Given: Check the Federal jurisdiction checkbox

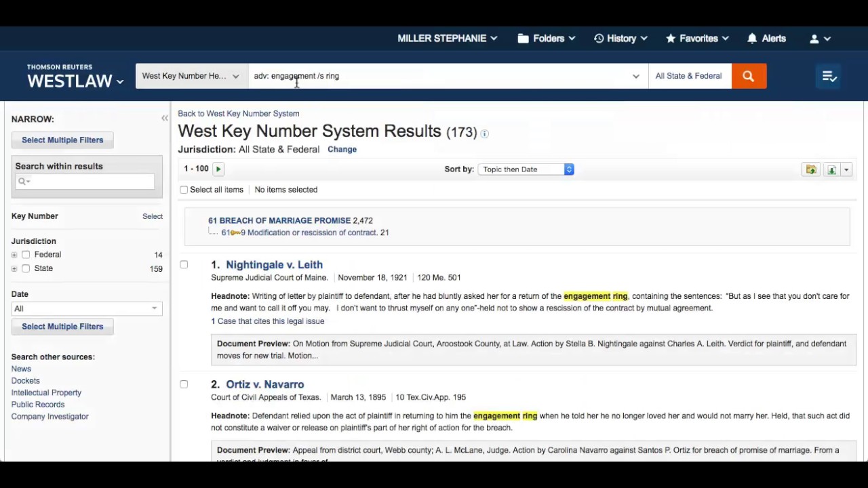Looking at the screenshot, I should tap(26, 255).
